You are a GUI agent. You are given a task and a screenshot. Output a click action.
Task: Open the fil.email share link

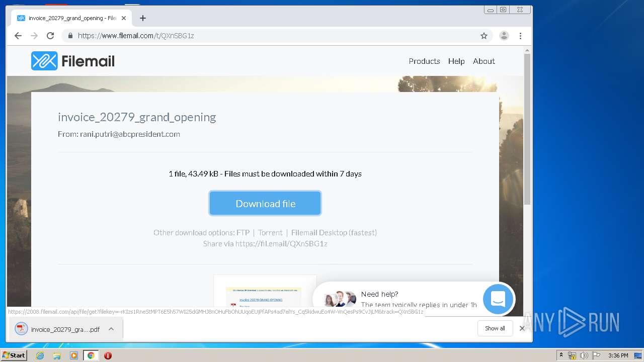[281, 243]
